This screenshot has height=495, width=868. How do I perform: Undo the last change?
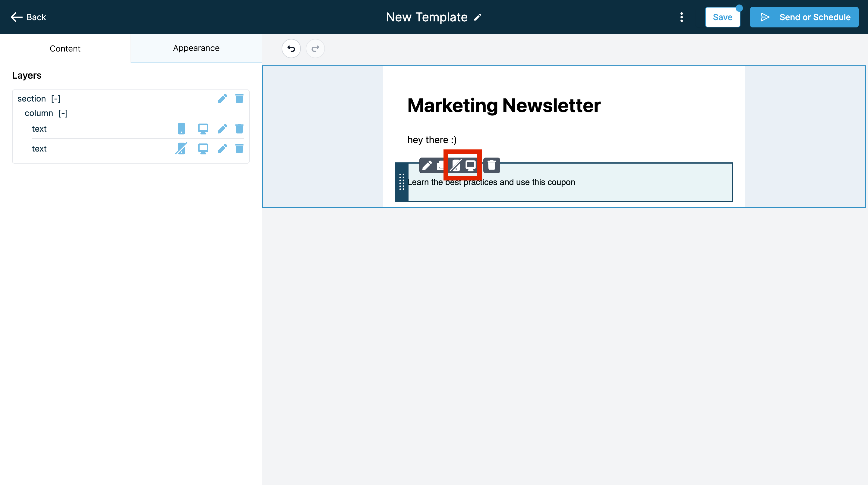[291, 48]
